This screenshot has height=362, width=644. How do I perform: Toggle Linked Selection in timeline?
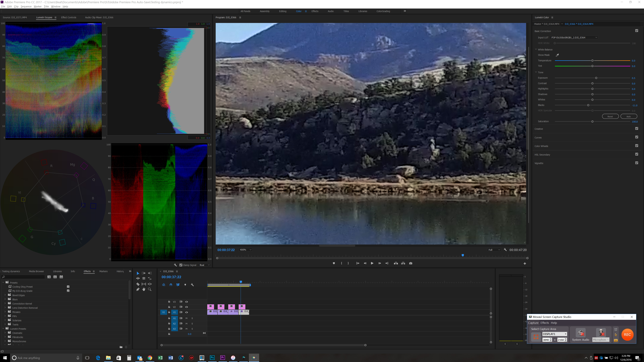[x=178, y=285]
